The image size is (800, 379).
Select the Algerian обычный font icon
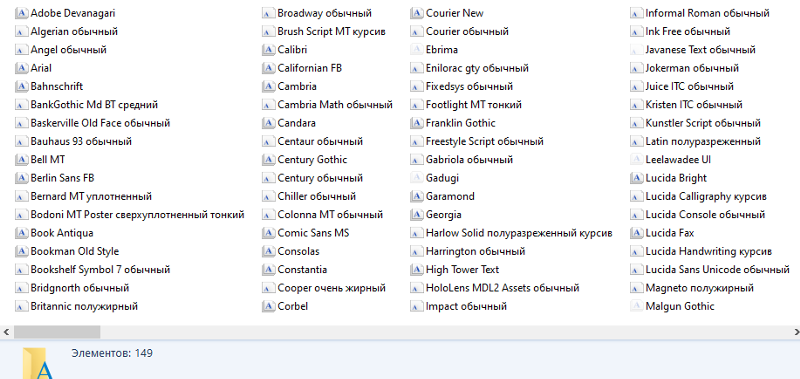point(21,32)
